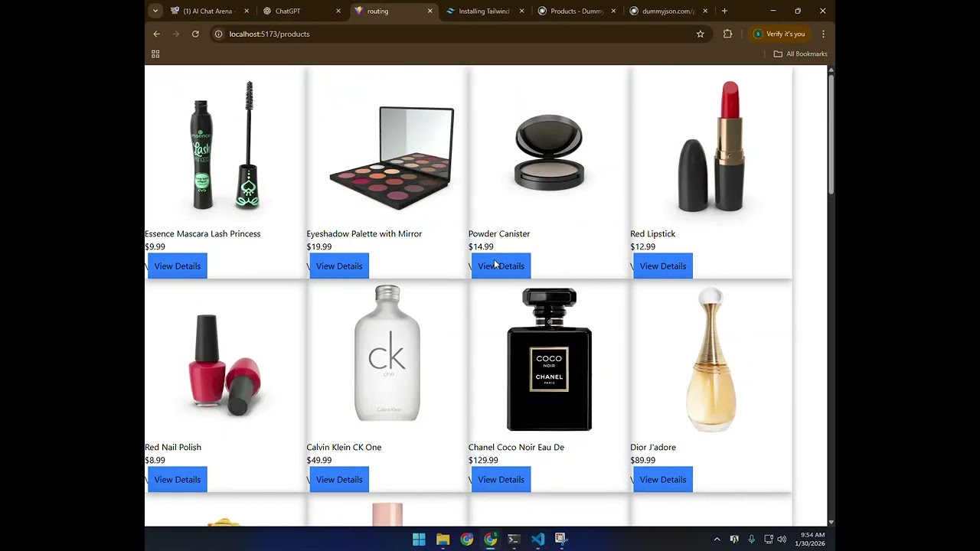The width and height of the screenshot is (980, 551).
Task: Open the apps grid in bookmarks bar
Action: 155,54
